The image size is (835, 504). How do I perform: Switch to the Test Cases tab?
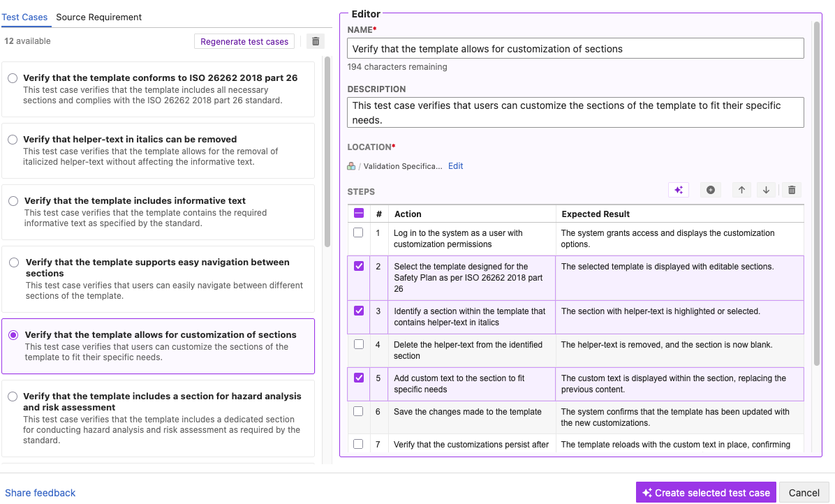[x=24, y=17]
